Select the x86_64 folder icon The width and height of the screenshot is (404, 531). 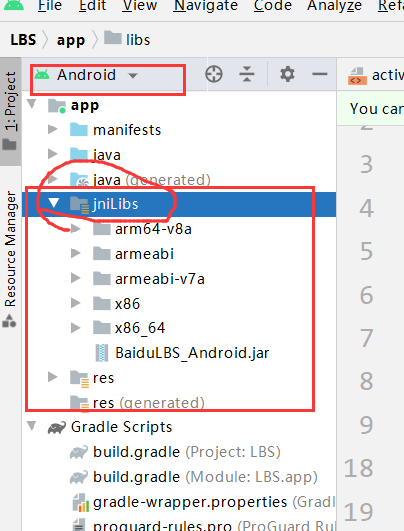click(102, 327)
